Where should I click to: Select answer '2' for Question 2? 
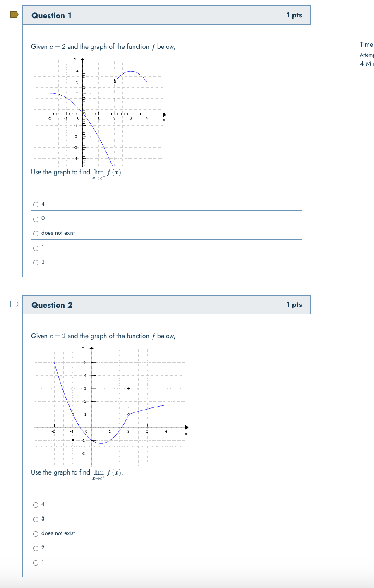click(36, 548)
